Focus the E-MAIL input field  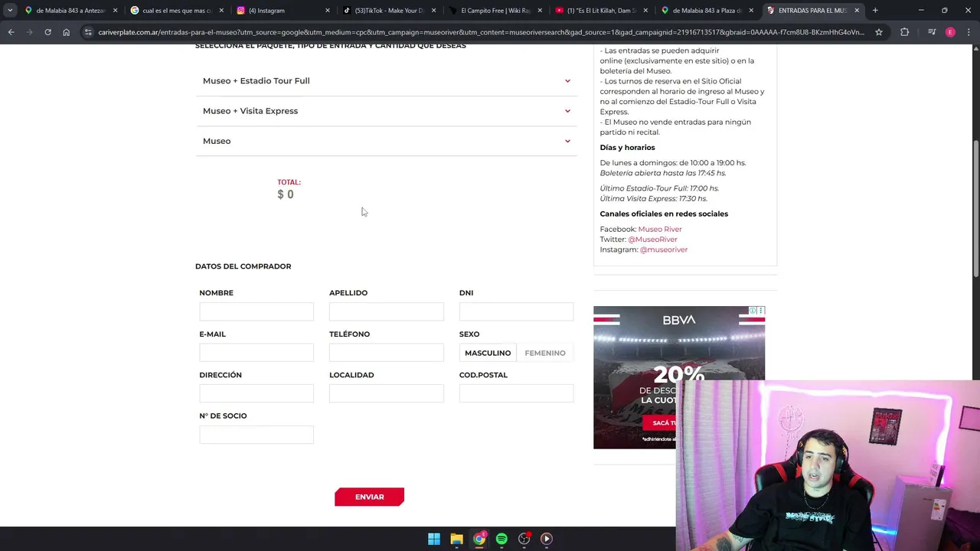coord(256,353)
